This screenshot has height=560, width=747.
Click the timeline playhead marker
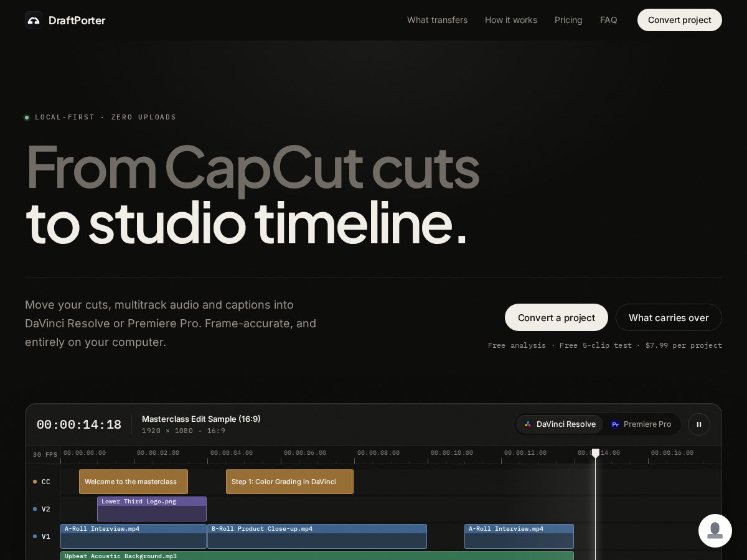pyautogui.click(x=596, y=454)
